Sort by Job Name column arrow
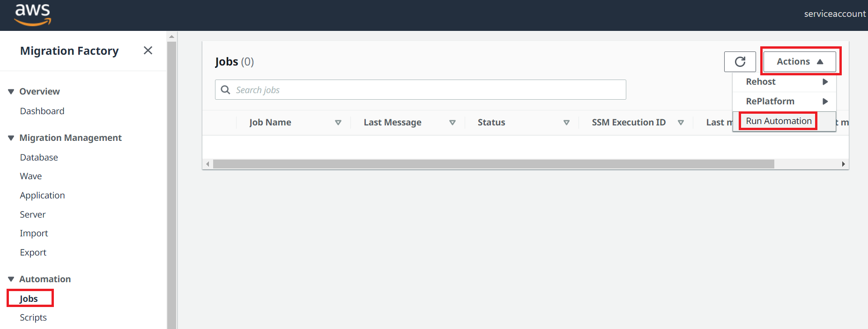This screenshot has height=329, width=868. point(338,123)
